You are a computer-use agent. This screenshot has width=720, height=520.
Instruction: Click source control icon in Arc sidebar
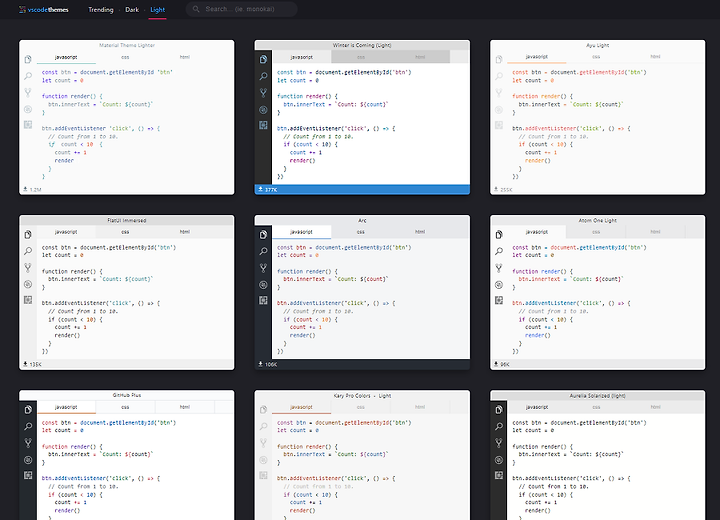pyautogui.click(x=263, y=268)
